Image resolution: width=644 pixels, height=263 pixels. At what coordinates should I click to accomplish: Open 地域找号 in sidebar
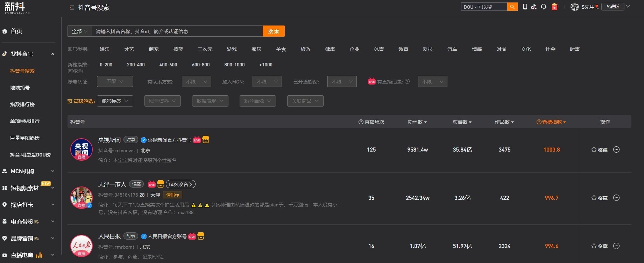pos(20,88)
